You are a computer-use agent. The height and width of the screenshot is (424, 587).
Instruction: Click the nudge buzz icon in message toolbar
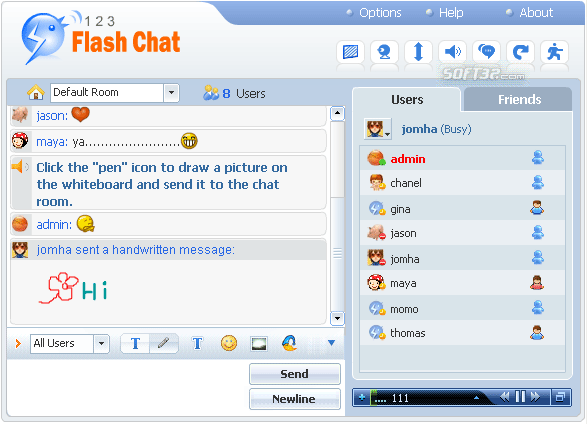289,343
